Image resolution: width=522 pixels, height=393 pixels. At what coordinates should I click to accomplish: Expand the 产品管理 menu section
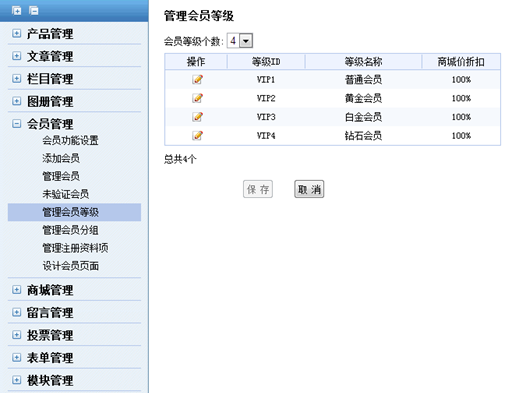(x=16, y=33)
